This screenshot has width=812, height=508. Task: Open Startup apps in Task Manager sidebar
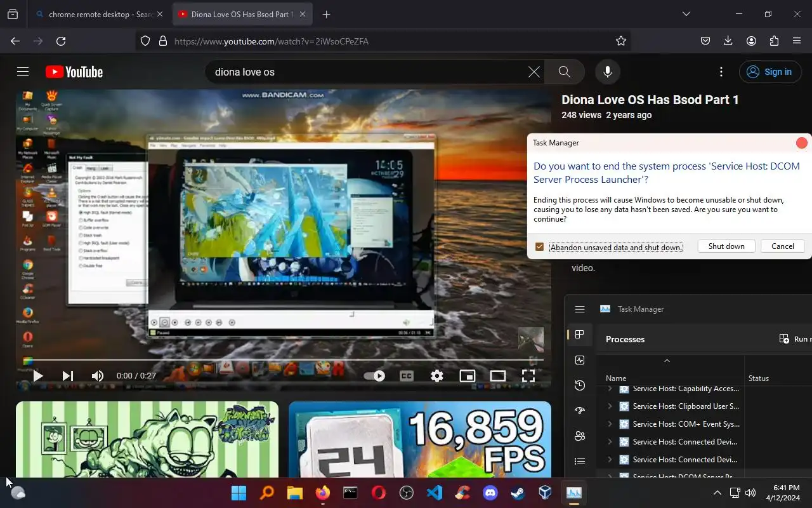coord(579,411)
